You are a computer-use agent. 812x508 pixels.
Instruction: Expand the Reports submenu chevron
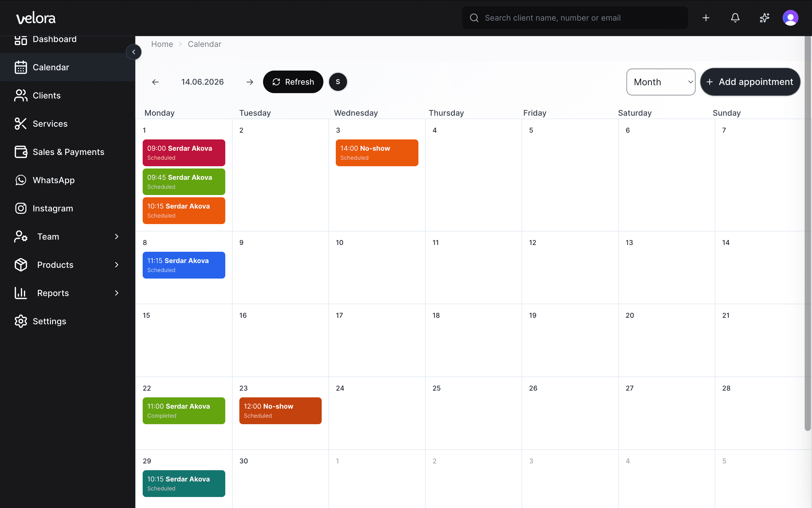click(116, 293)
